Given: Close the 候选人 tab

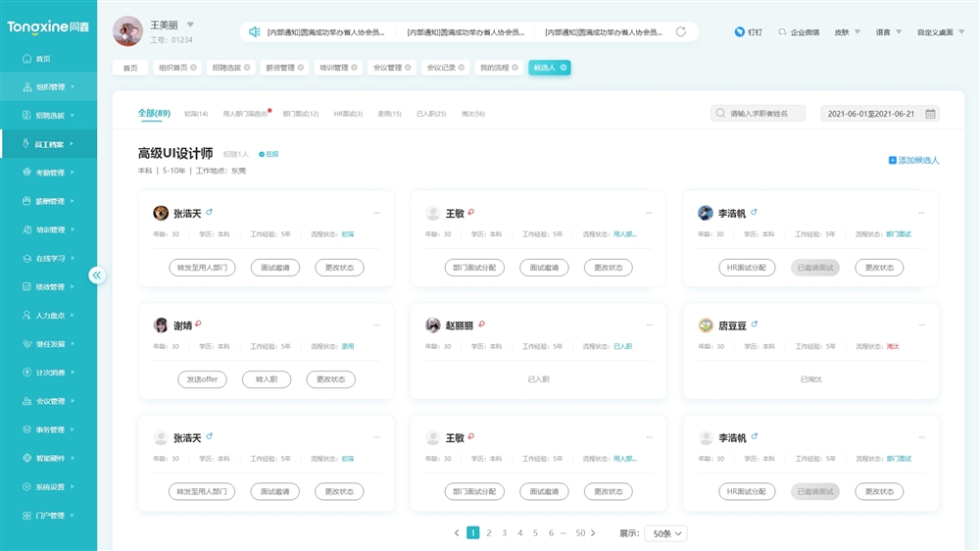Looking at the screenshot, I should coord(563,68).
